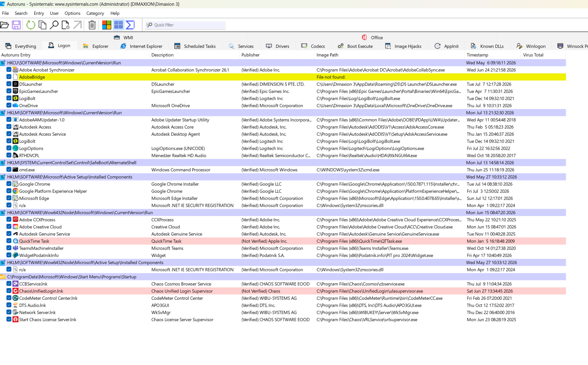Click the QuickTime Task entry icon
This screenshot has height=365, width=588.
click(x=15, y=241)
